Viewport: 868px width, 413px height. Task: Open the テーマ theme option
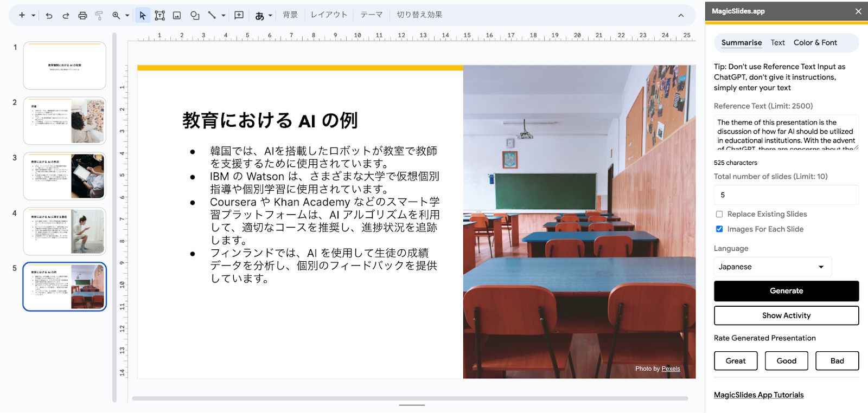point(372,15)
